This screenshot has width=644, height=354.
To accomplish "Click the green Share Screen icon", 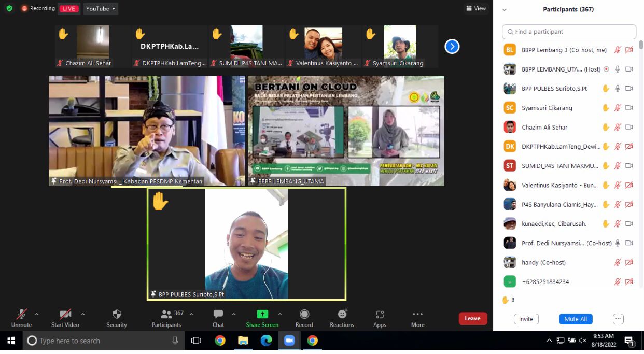I will tap(262, 315).
